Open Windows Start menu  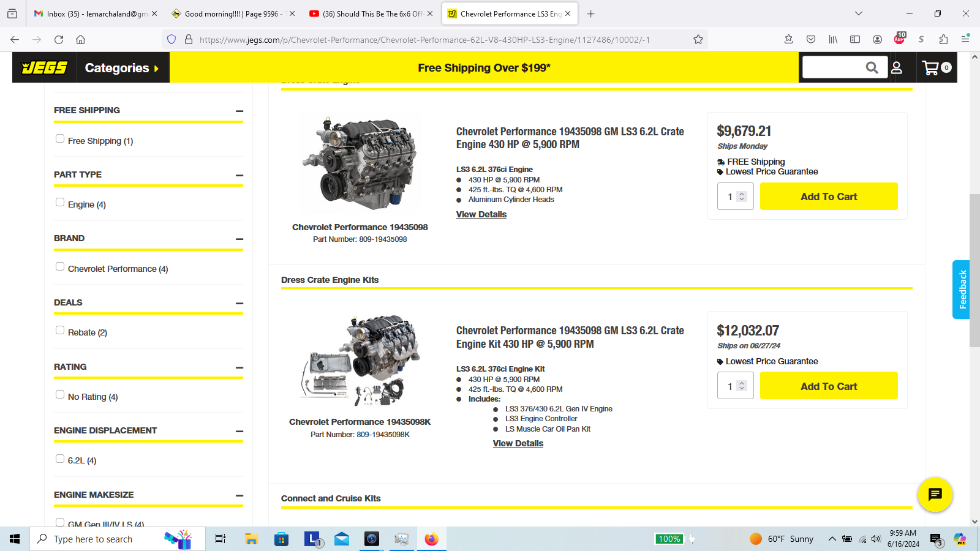tap(15, 539)
